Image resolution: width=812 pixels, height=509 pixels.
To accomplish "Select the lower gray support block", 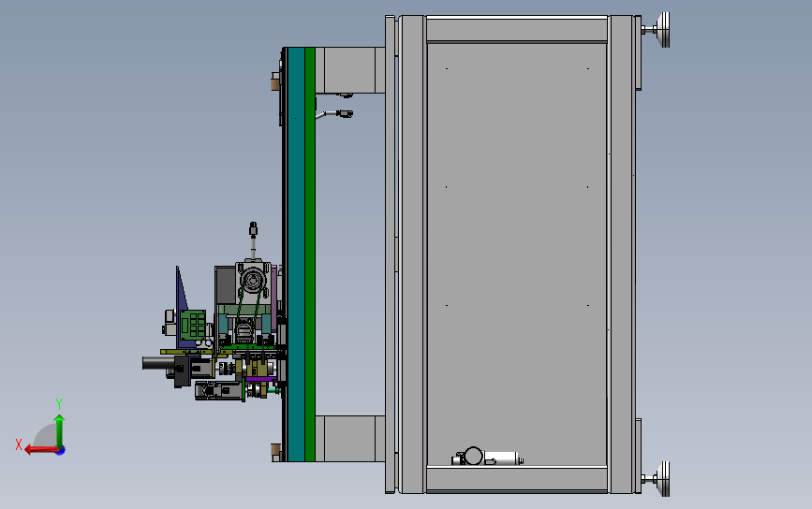I will tap(349, 438).
